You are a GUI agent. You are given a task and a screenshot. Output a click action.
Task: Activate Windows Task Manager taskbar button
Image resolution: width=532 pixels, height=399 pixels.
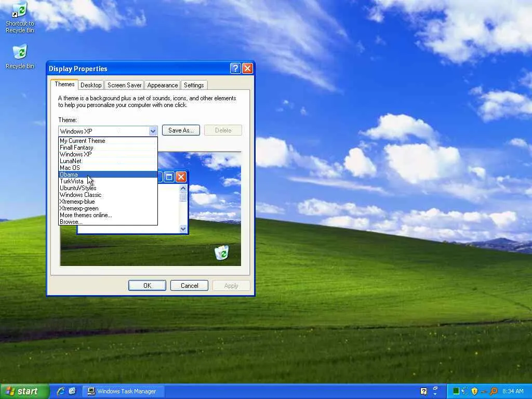tap(123, 391)
